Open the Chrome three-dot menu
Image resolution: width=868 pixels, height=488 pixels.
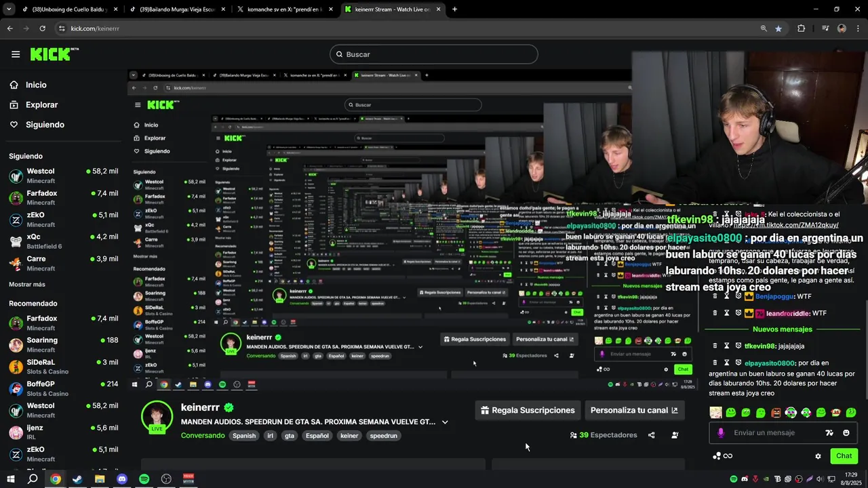pyautogui.click(x=859, y=28)
